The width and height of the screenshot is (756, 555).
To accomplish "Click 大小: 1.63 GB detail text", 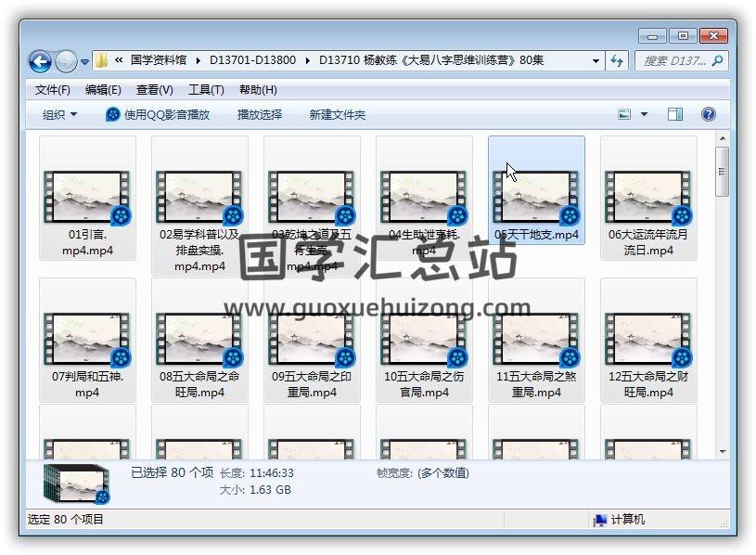I will (x=255, y=490).
